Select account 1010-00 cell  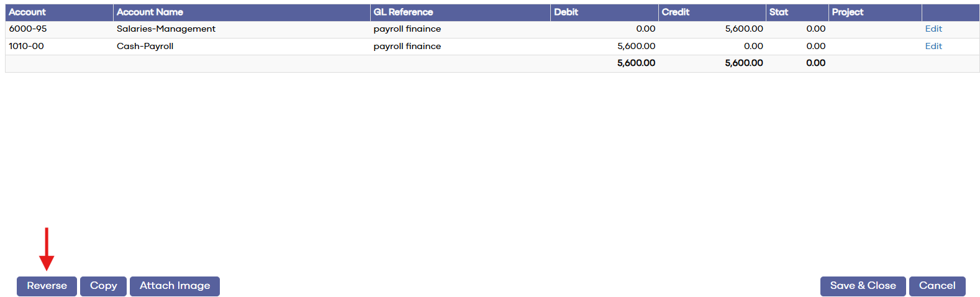click(26, 47)
